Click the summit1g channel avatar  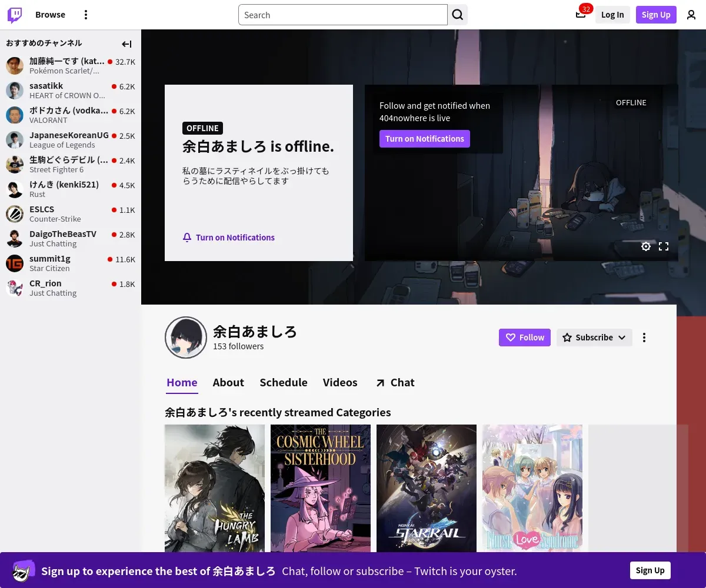15,263
